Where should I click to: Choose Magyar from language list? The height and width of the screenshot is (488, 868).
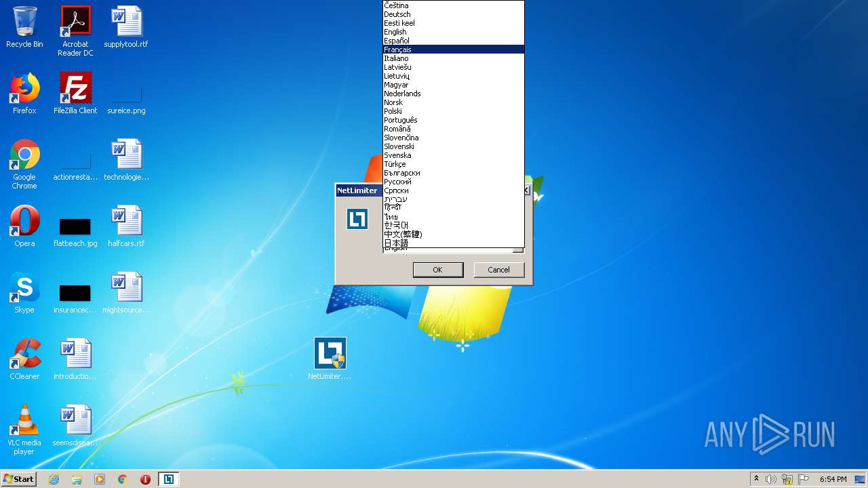[x=454, y=85]
